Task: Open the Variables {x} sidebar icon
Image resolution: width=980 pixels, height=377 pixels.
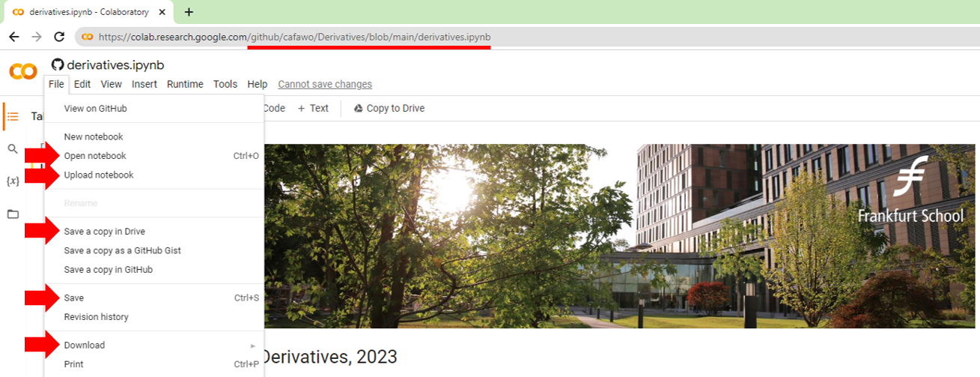Action: (13, 181)
